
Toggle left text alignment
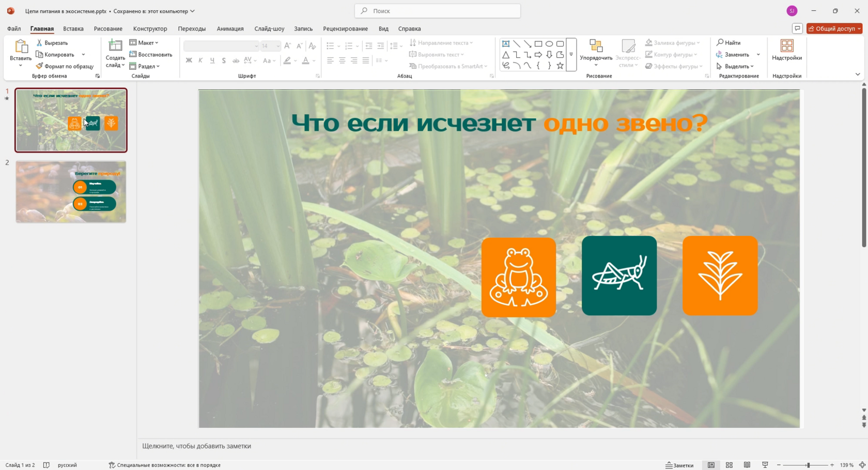pyautogui.click(x=330, y=60)
